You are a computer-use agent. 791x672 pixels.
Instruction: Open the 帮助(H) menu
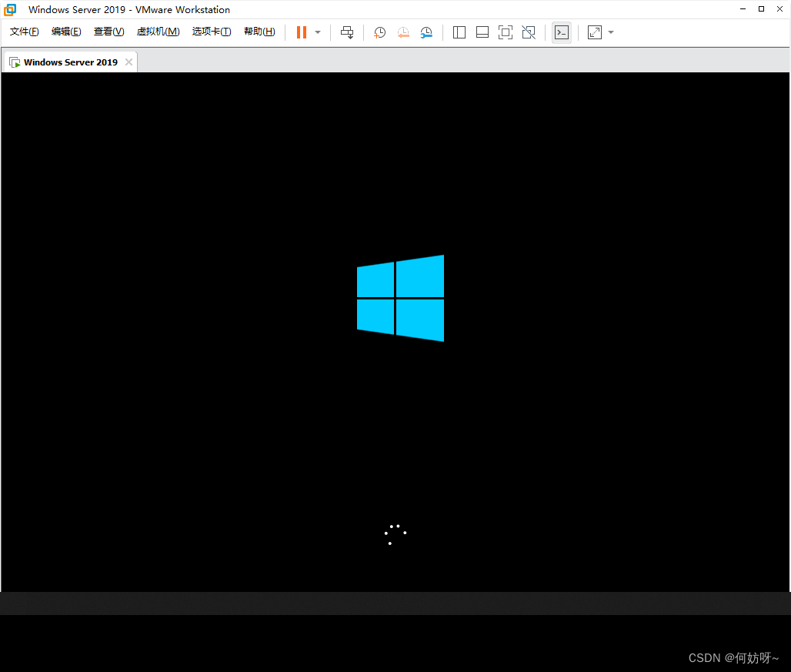pyautogui.click(x=259, y=32)
